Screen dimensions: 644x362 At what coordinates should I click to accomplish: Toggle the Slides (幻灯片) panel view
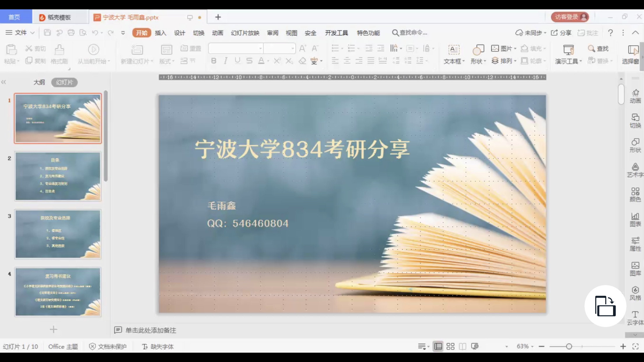64,82
